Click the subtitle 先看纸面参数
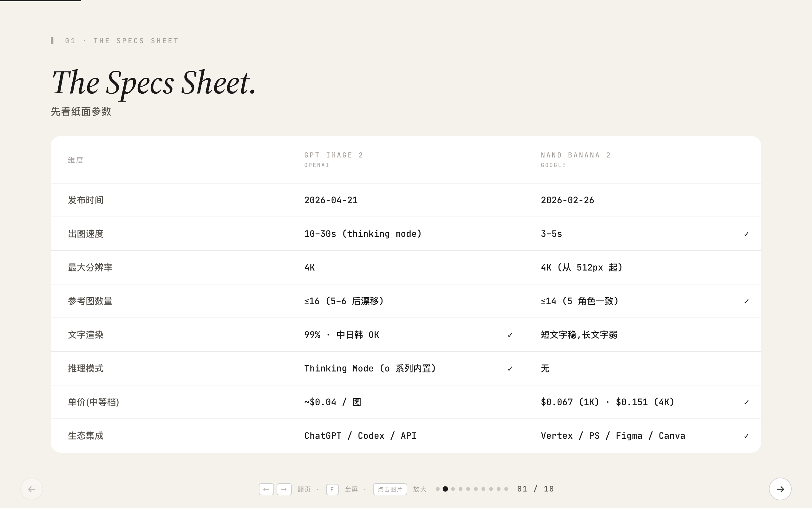 [81, 111]
